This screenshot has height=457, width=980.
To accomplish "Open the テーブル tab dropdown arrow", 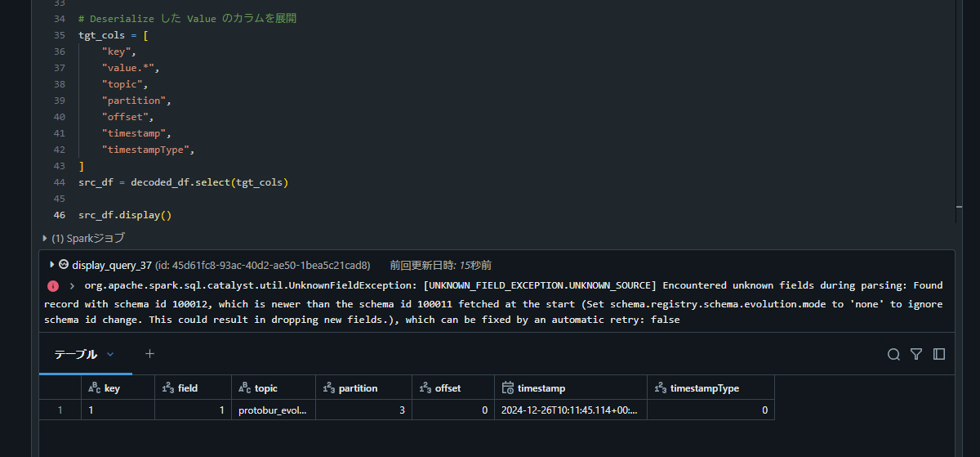I will click(x=110, y=354).
